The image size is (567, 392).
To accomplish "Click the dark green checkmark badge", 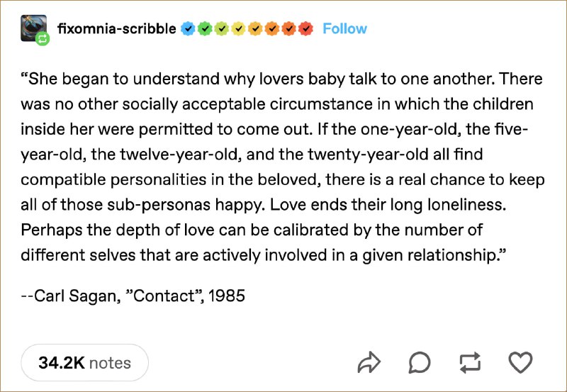I will [x=205, y=28].
